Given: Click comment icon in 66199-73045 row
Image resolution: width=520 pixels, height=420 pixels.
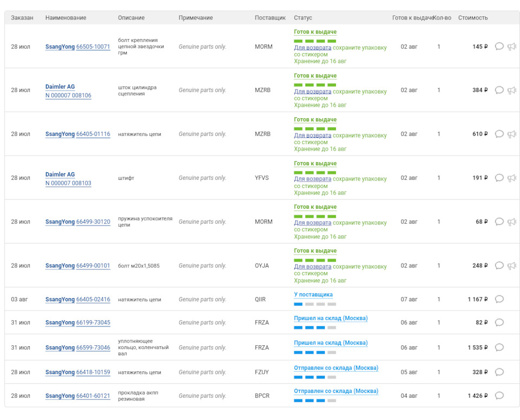Looking at the screenshot, I should 499,322.
